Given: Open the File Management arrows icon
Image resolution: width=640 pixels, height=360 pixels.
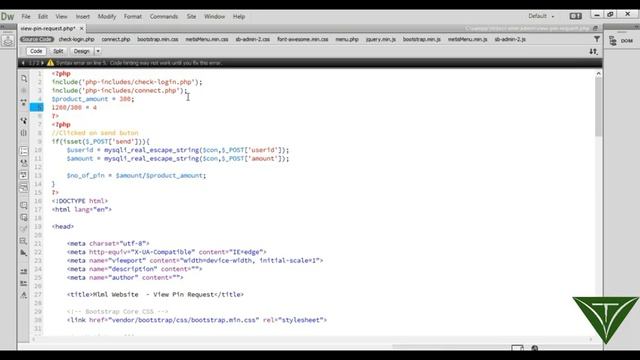Looking at the screenshot, I should [593, 51].
